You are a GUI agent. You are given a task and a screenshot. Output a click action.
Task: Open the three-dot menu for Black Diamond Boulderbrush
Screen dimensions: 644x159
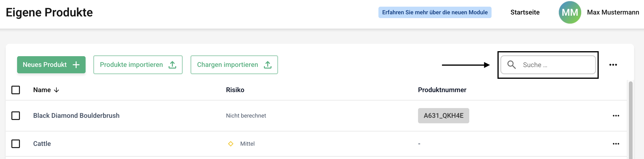click(616, 116)
